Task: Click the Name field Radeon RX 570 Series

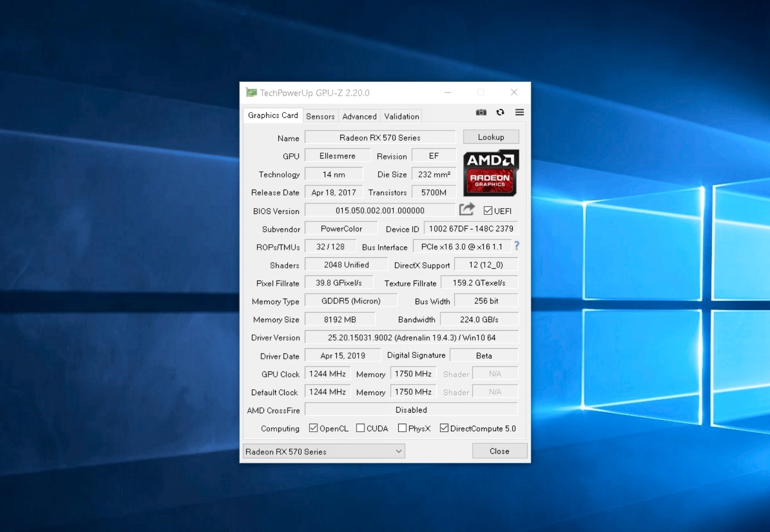Action: coord(380,137)
